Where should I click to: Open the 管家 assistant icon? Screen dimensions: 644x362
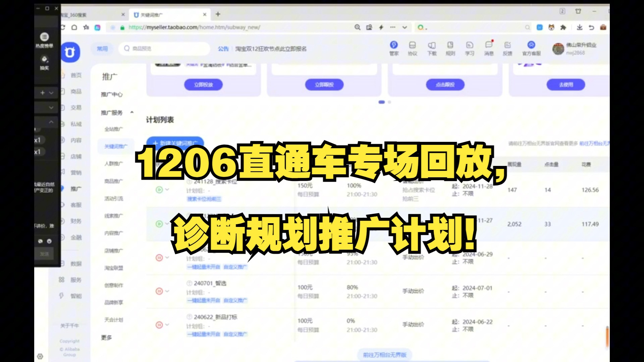[394, 45]
